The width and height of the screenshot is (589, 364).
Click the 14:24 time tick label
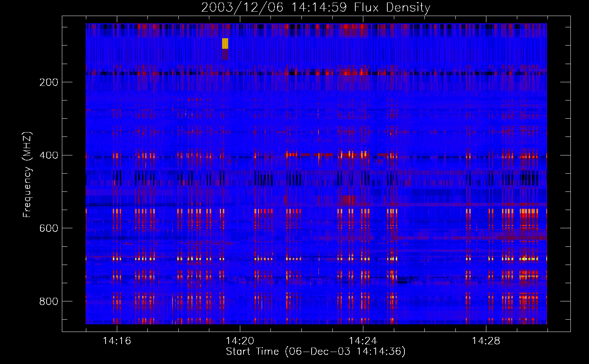(363, 341)
